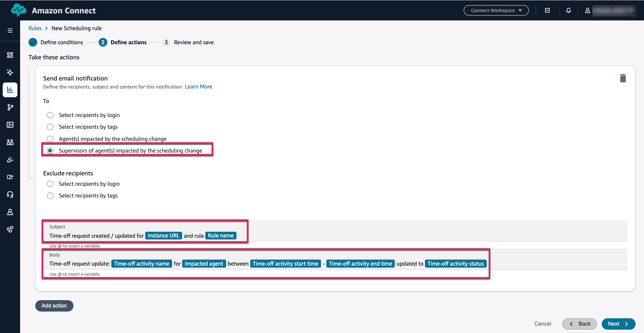
Task: Select step 2 Define actions
Action: point(122,42)
